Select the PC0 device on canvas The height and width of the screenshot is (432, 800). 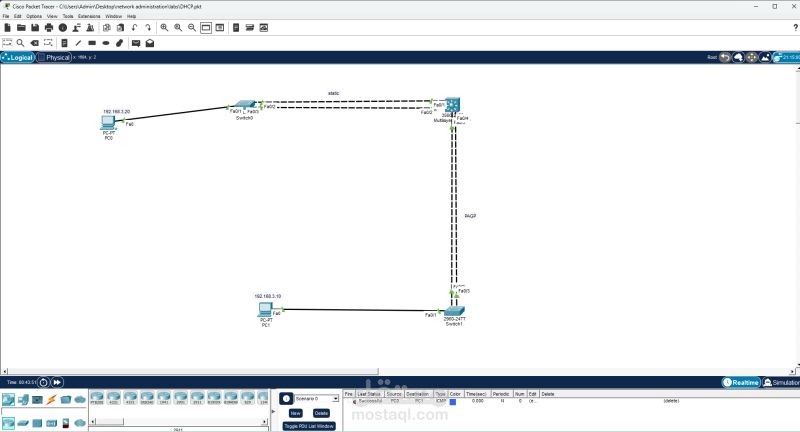pos(108,123)
